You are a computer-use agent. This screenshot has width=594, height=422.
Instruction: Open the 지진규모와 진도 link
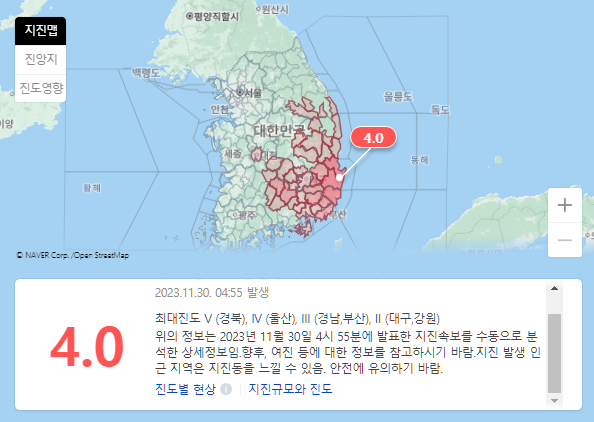(x=290, y=389)
